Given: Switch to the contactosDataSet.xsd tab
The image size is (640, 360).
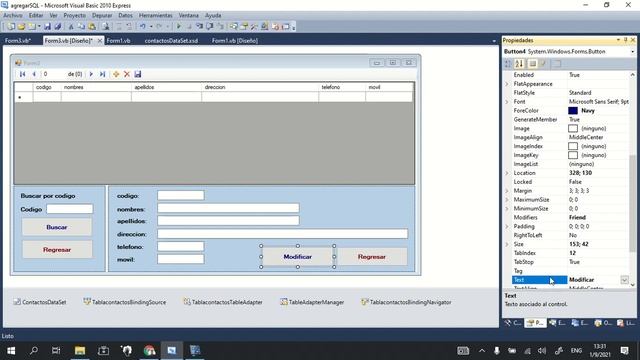Looking at the screenshot, I should pos(171,40).
